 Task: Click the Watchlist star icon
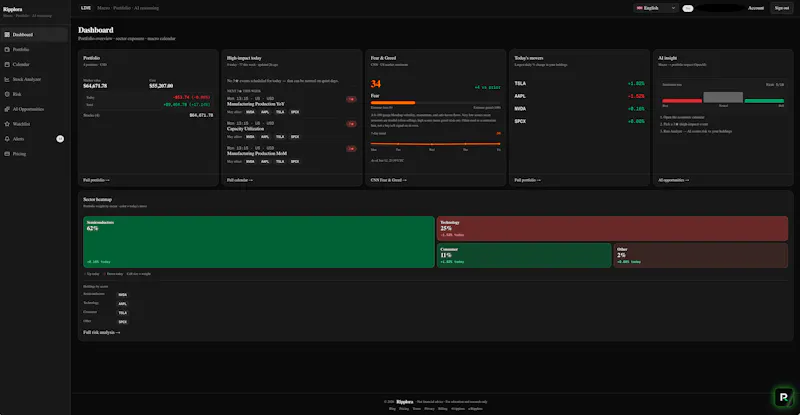pyautogui.click(x=7, y=124)
